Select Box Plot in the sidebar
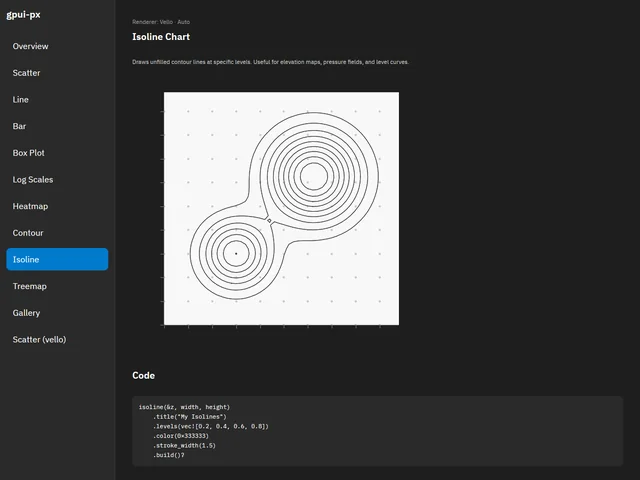Screen dimensions: 640x480 [57, 153]
